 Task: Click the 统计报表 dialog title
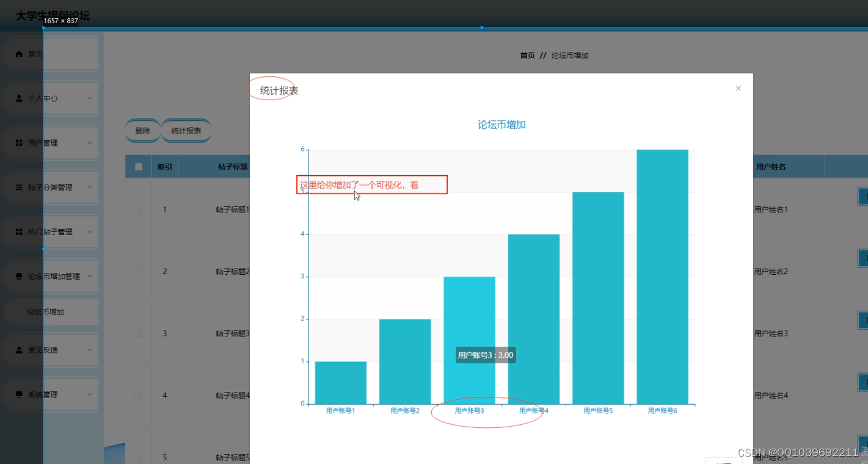[279, 90]
